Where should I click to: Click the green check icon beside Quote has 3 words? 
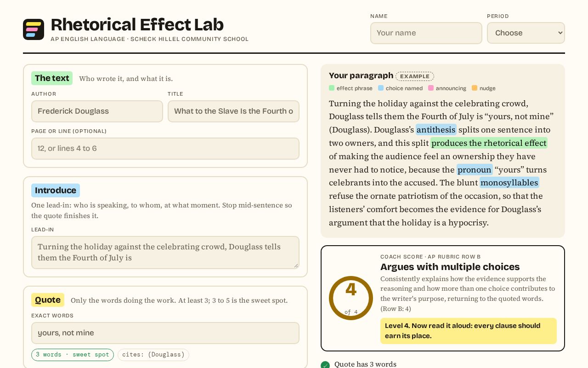point(325,365)
